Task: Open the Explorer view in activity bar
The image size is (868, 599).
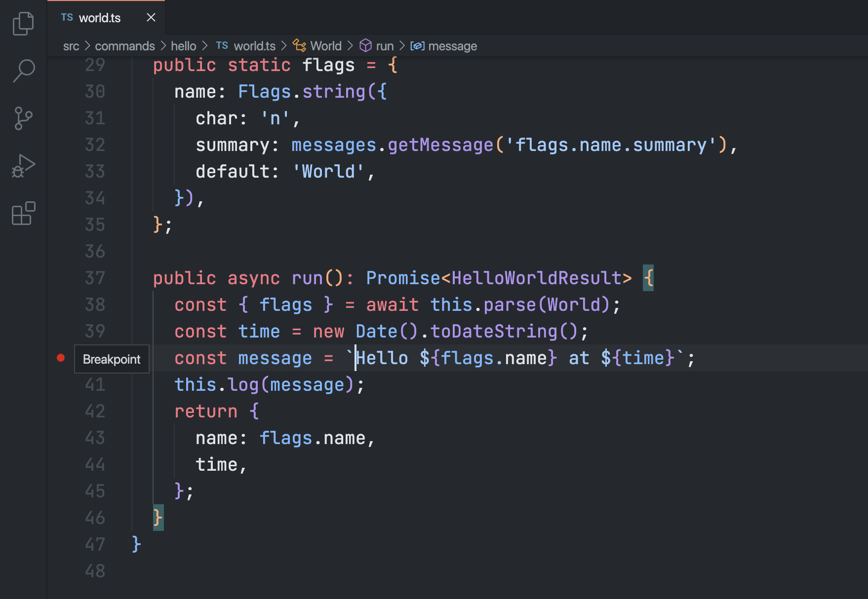Action: (23, 24)
